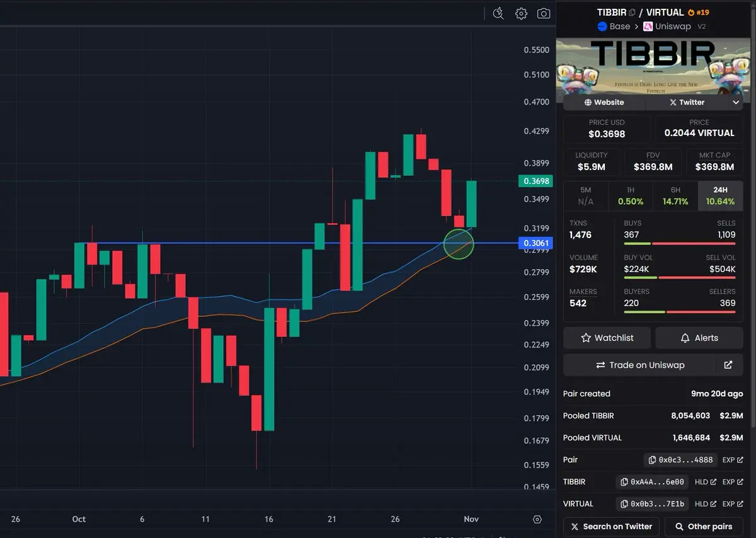The image size is (756, 538).
Task: Copy the TIBBIR token symbol
Action: tap(633, 13)
